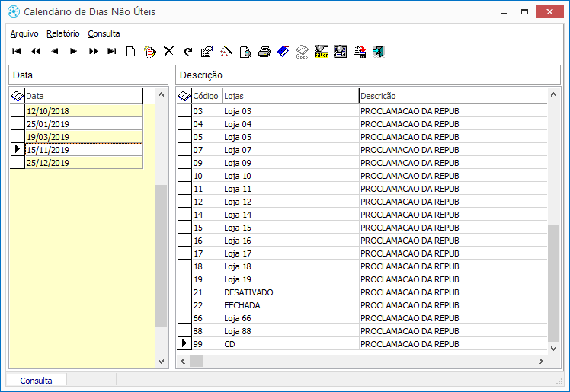Switch to the Consulta tab at bottom
The width and height of the screenshot is (570, 392).
point(37,380)
